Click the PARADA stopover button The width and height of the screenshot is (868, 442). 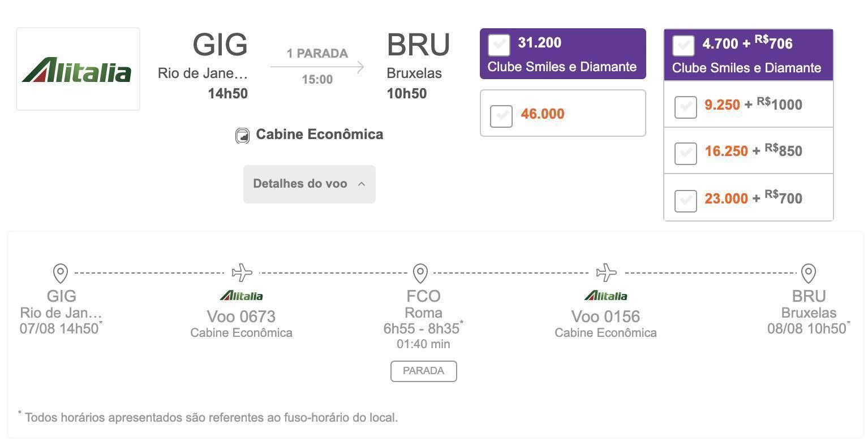(x=424, y=371)
